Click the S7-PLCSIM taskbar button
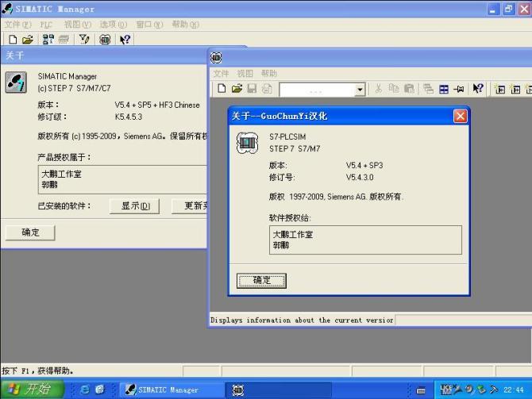This screenshot has height=399, width=532. point(278,389)
